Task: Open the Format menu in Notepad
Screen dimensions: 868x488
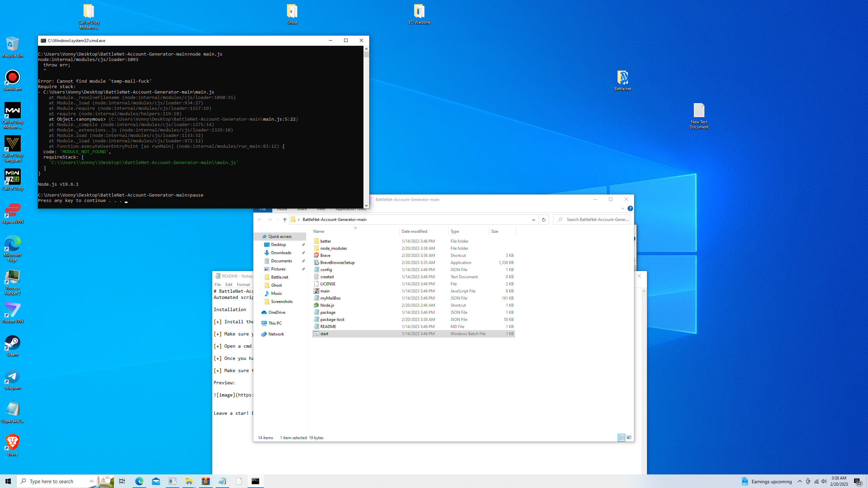Action: tap(243, 285)
